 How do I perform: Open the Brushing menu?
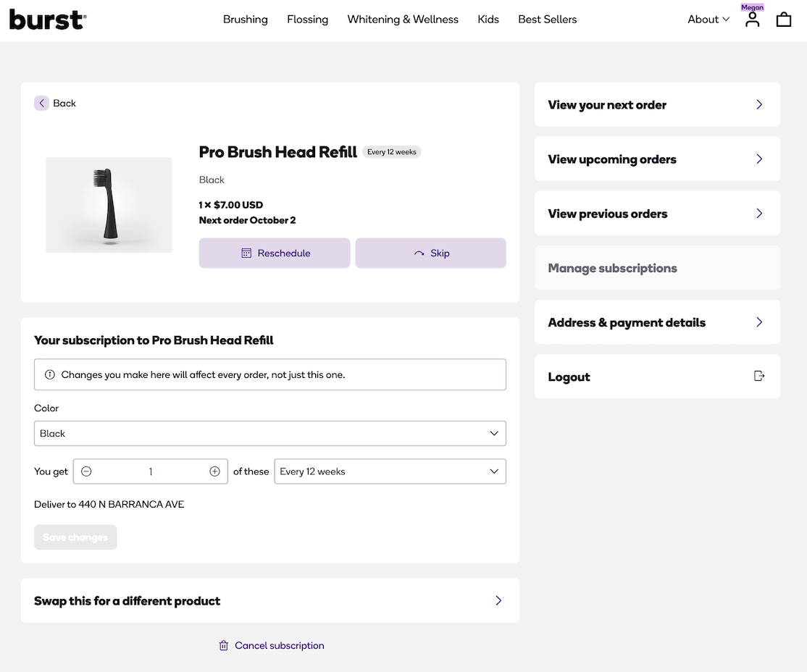[246, 20]
